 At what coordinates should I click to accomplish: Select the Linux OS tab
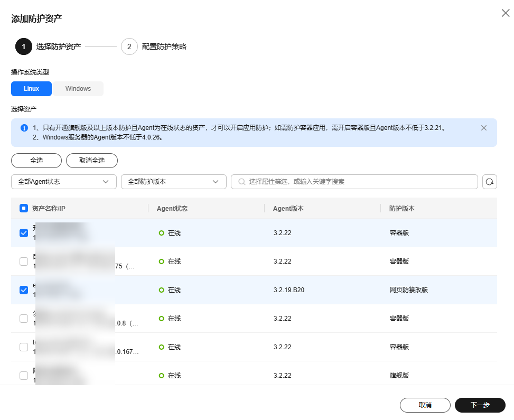click(x=31, y=89)
